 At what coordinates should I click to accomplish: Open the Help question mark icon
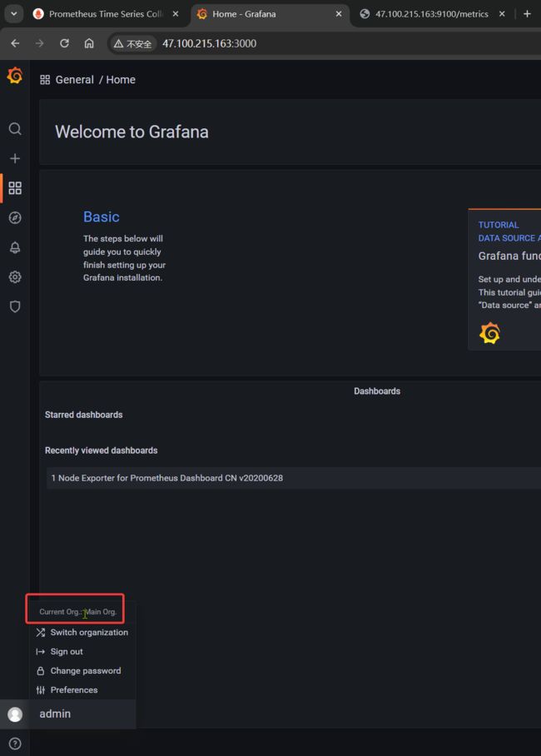point(15,744)
